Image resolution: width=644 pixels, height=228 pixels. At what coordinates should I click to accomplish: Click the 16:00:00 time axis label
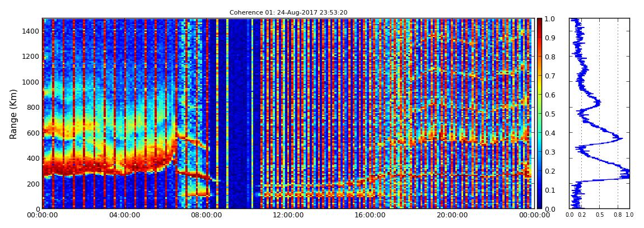tap(369, 215)
